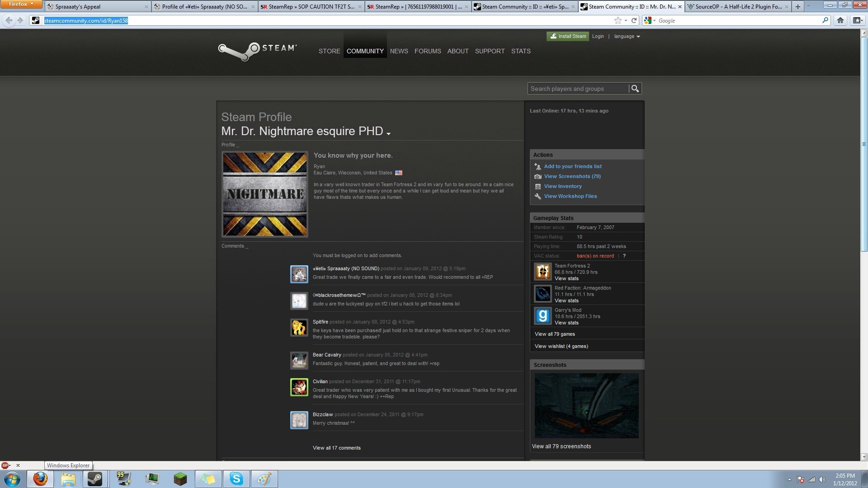Open View wishlist (4 games)

pyautogui.click(x=561, y=347)
